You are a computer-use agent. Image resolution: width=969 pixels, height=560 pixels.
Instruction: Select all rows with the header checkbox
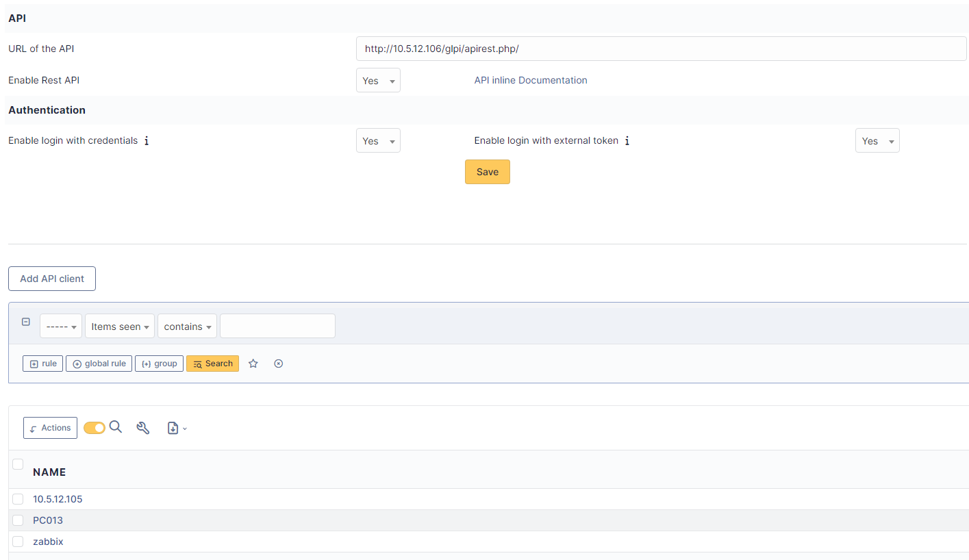pos(18,464)
